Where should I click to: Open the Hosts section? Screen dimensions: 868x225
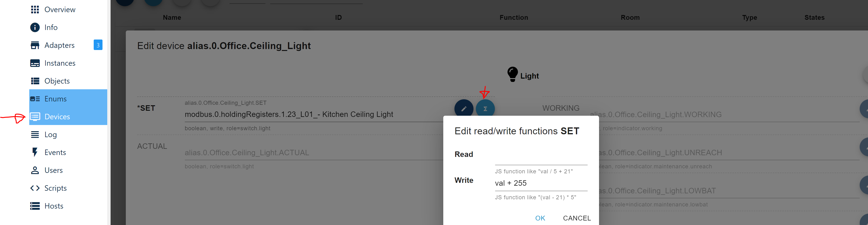(54, 206)
